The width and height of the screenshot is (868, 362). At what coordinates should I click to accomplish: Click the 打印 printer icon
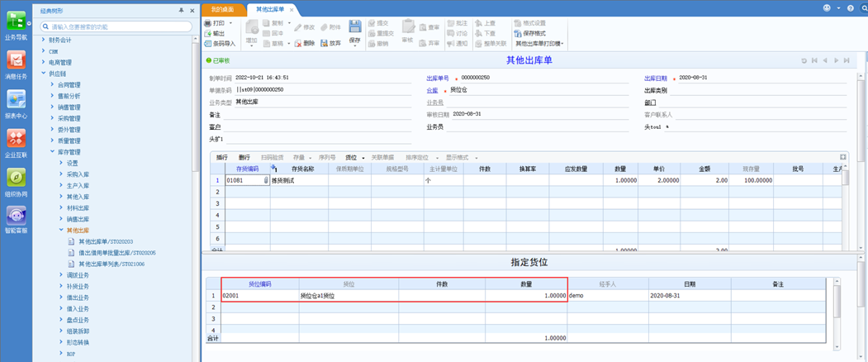click(207, 23)
